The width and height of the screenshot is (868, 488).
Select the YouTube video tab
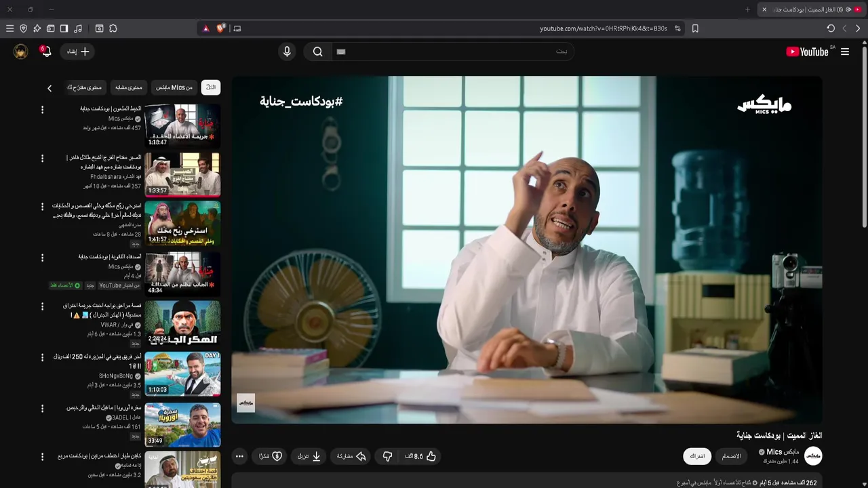tap(812, 9)
